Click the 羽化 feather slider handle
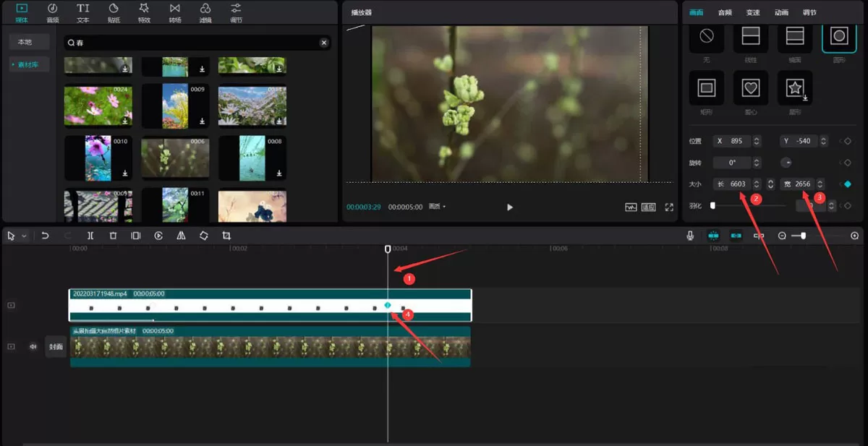 click(712, 206)
